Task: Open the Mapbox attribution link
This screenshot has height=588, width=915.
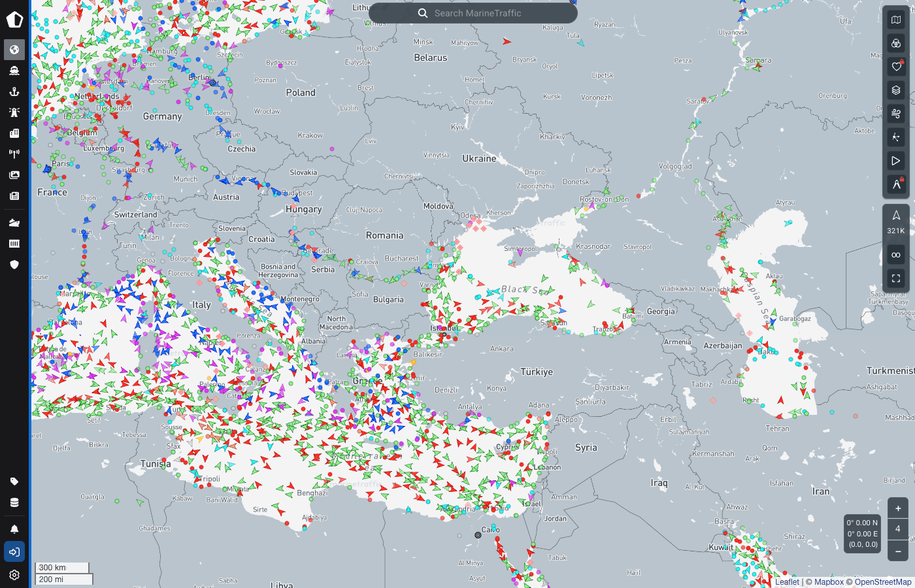Action: 829,582
